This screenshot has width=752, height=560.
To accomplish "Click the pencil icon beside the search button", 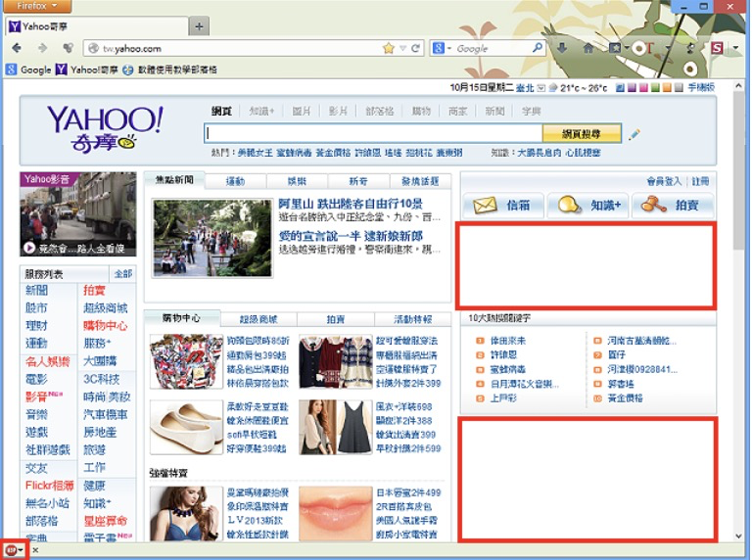I will click(634, 134).
